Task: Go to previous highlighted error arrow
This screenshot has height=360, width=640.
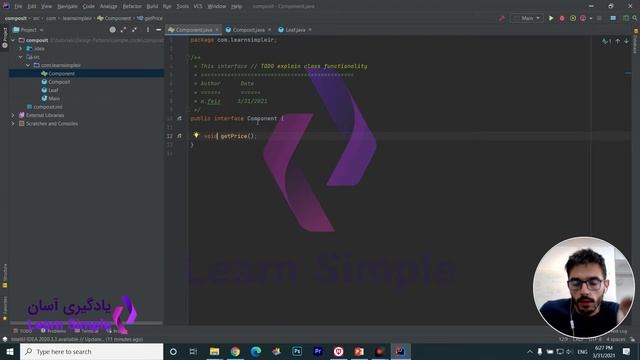Action: pyautogui.click(x=618, y=41)
